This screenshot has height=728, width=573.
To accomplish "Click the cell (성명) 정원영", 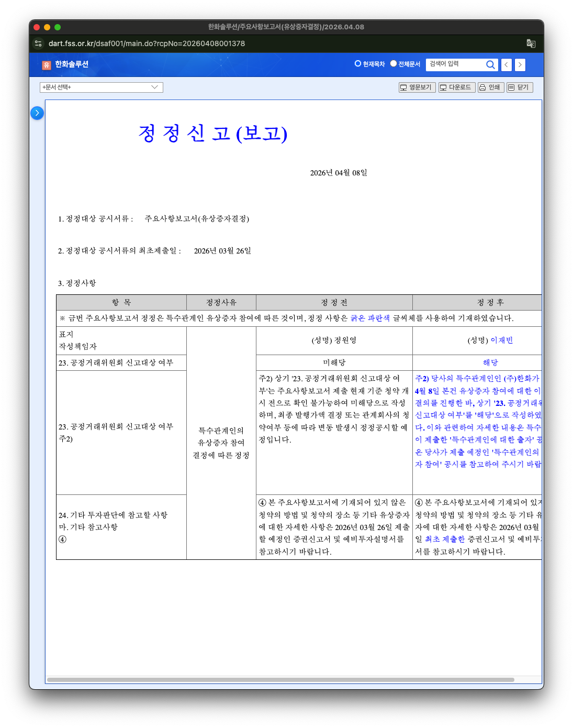I will 334,340.
